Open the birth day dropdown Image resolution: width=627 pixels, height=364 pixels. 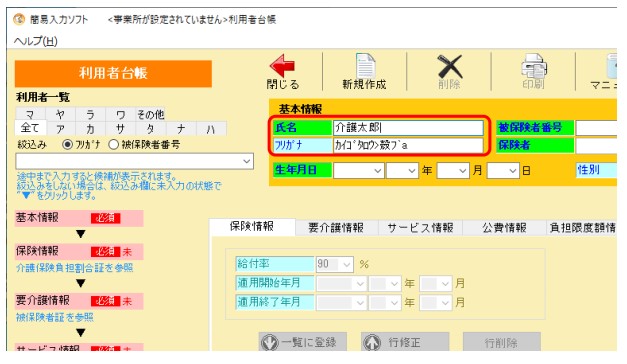[x=513, y=171]
